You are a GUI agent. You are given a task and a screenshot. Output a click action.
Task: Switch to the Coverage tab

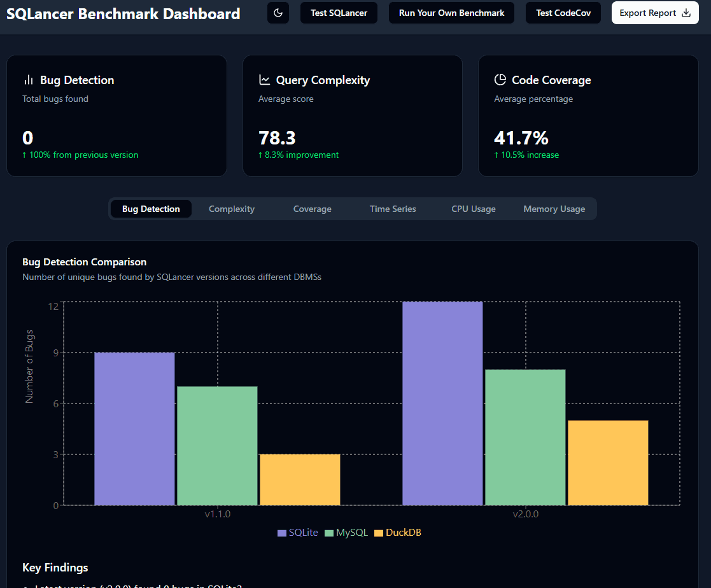point(313,209)
